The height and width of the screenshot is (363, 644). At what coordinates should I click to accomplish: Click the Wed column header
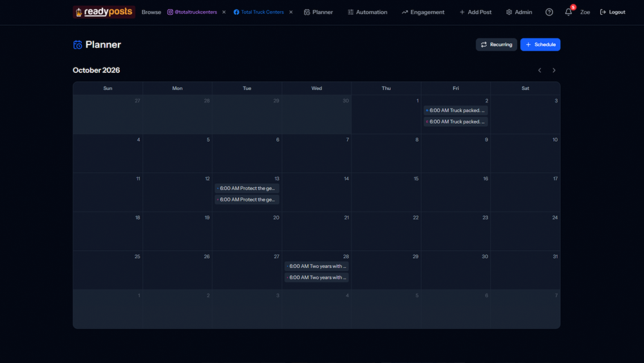(x=316, y=88)
